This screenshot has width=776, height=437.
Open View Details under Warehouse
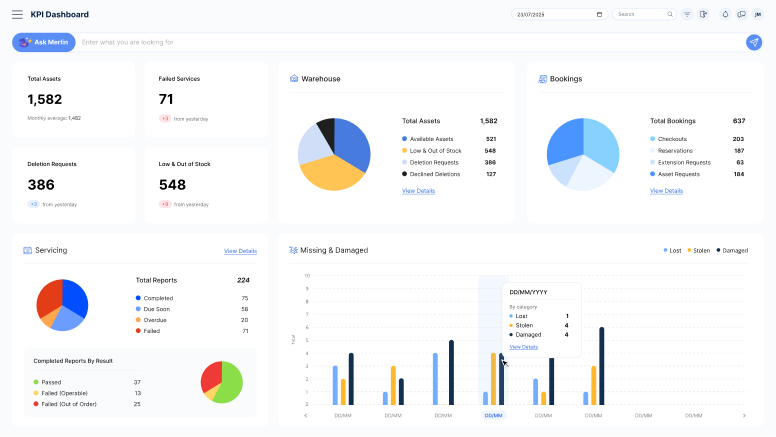pyautogui.click(x=418, y=190)
